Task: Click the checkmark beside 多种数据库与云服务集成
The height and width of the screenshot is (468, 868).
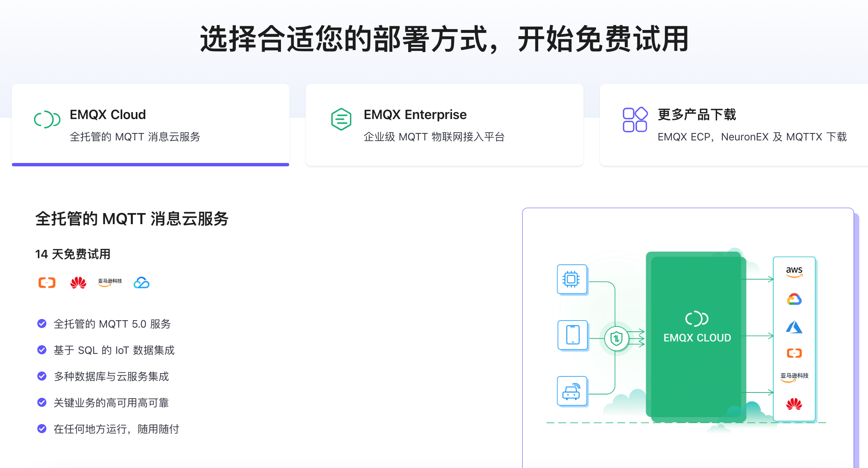Action: [42, 376]
